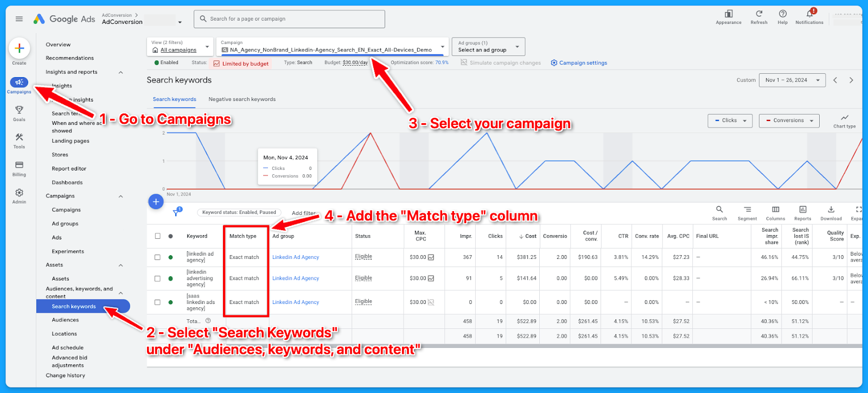Open Billing in the left rail
Image resolution: width=868 pixels, height=393 pixels.
pyautogui.click(x=19, y=168)
